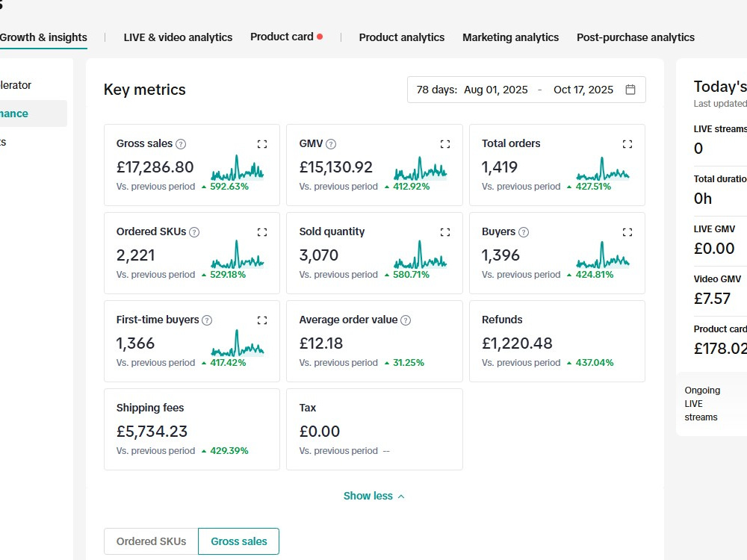Expand the Ordered SKUs chart
The image size is (747, 560).
point(262,232)
